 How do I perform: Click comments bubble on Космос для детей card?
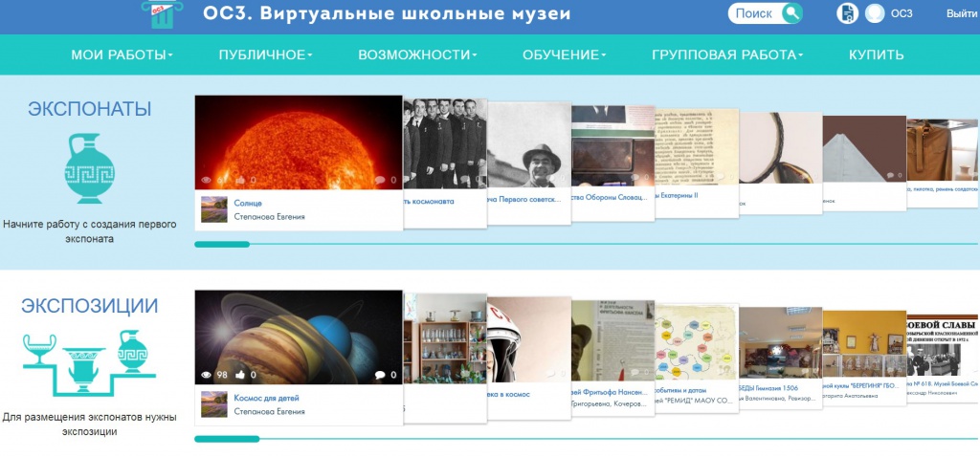[x=379, y=375]
